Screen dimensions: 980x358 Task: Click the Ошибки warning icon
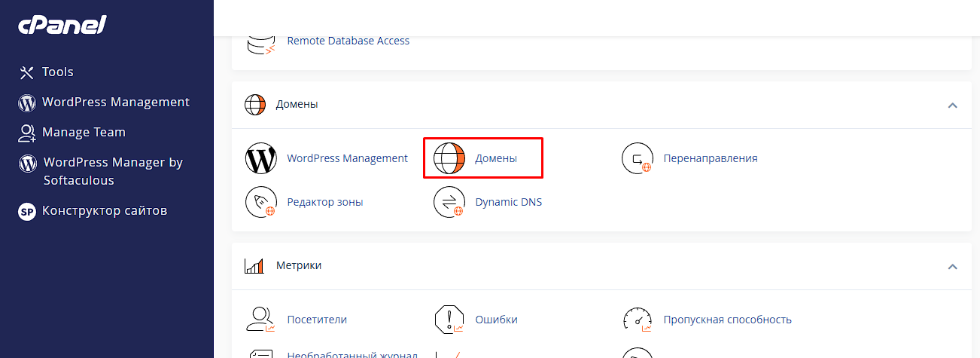point(449,320)
